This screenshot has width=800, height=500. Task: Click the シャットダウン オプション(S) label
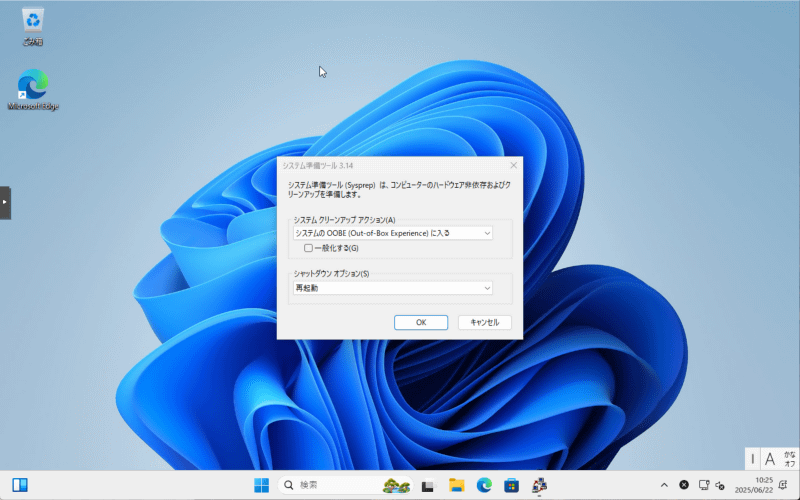coord(331,274)
